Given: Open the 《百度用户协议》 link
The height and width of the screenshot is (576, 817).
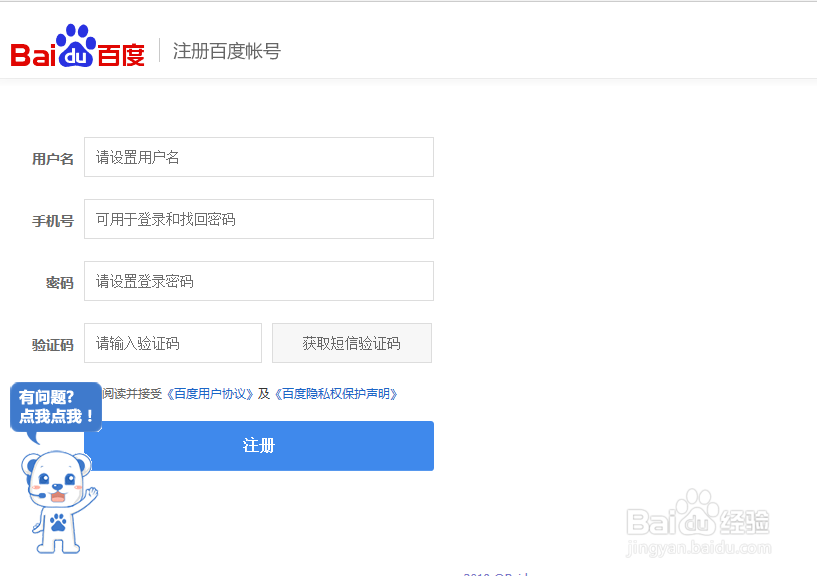Looking at the screenshot, I should (x=209, y=394).
